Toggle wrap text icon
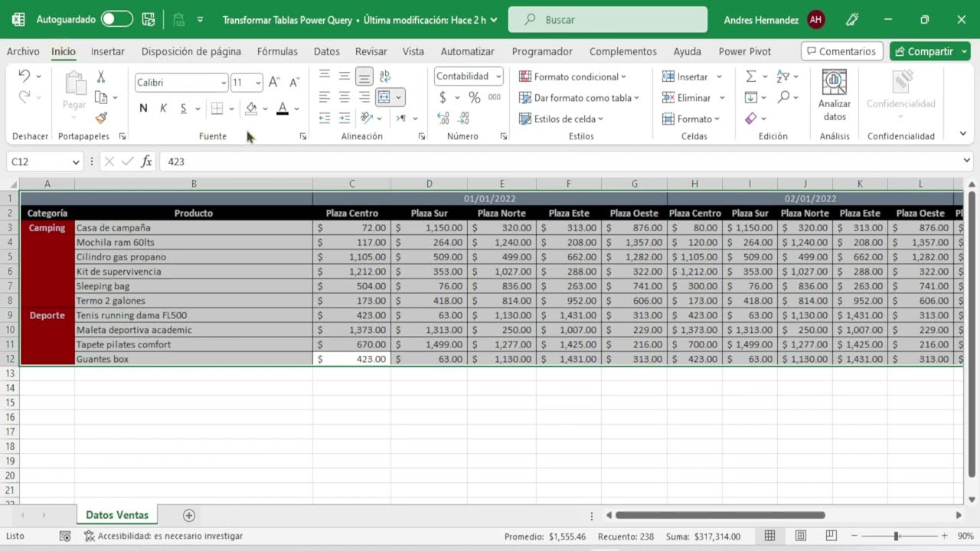 pos(385,76)
